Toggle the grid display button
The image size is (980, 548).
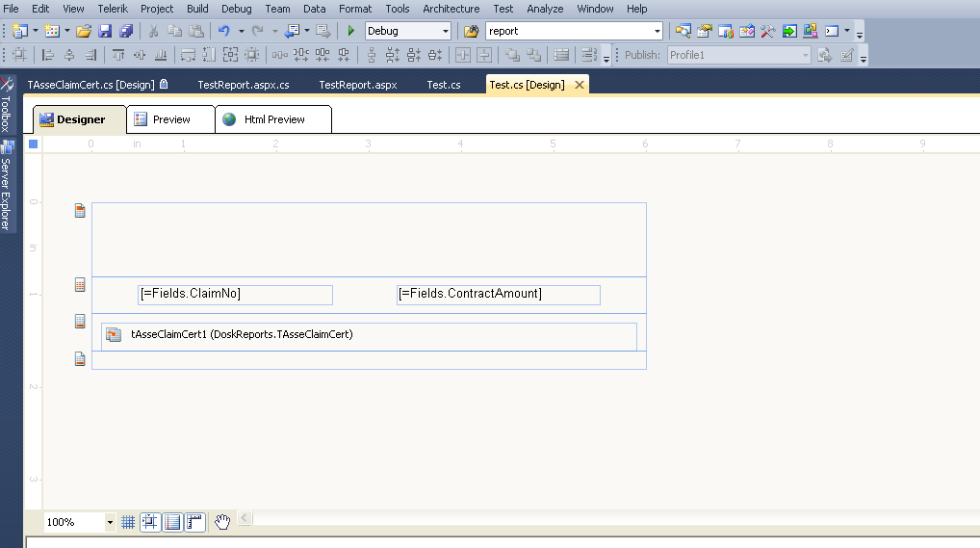pos(128,522)
